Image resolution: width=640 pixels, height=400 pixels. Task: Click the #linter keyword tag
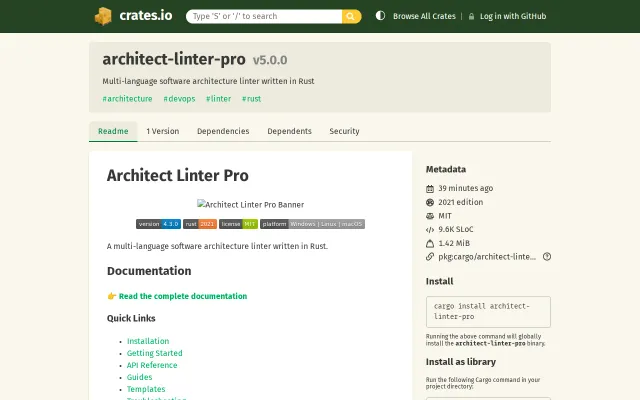218,99
